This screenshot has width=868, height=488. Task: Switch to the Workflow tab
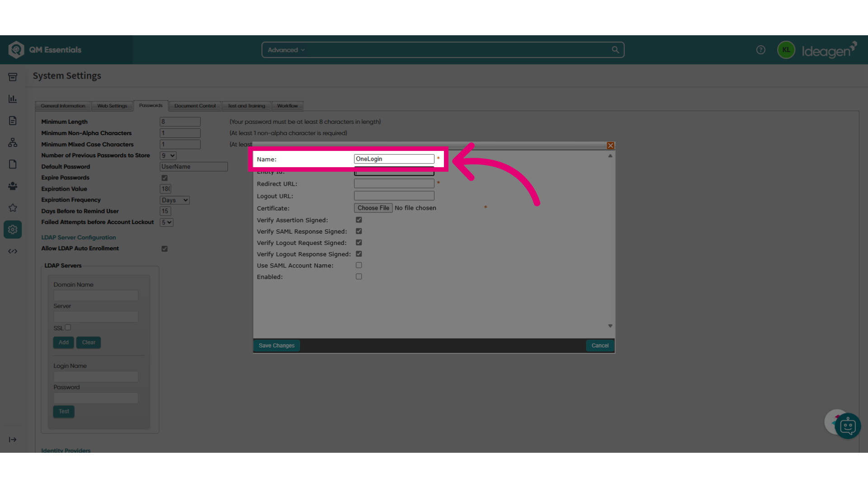[x=288, y=106]
